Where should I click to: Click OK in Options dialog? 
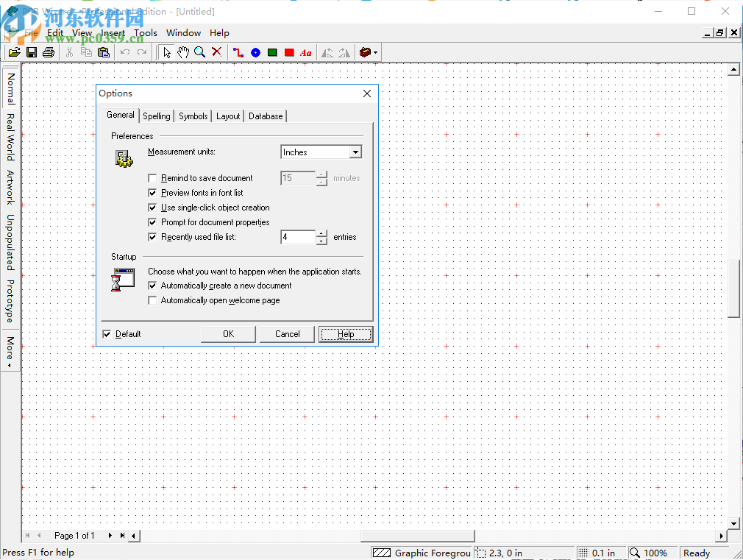228,334
